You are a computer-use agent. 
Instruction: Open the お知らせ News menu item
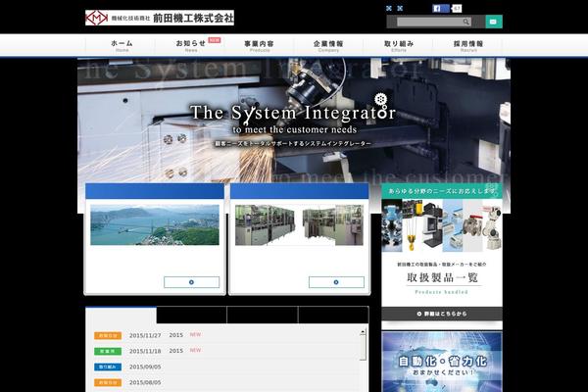point(190,45)
